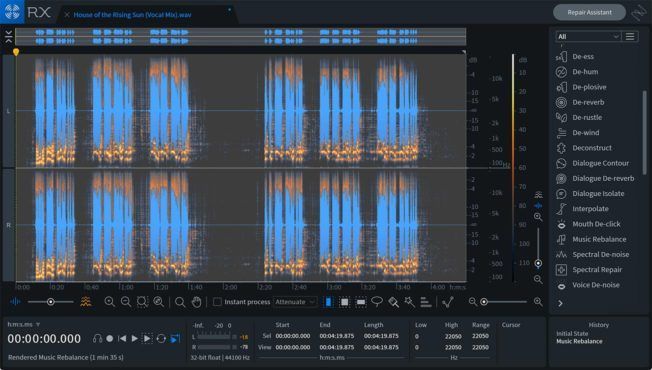Viewport: 652px width, 370px height.
Task: Select the Lasso selection tool
Action: [377, 302]
